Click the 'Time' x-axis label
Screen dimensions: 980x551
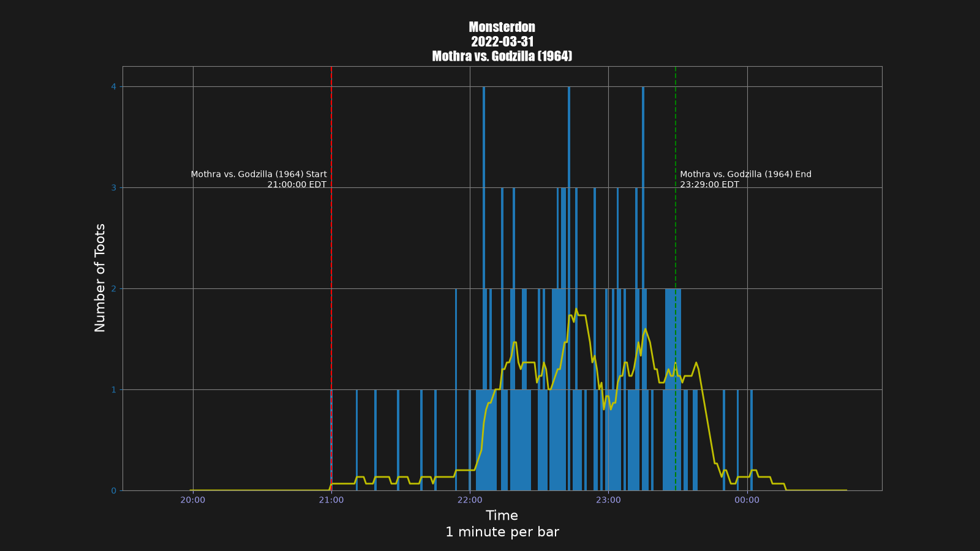tap(502, 515)
